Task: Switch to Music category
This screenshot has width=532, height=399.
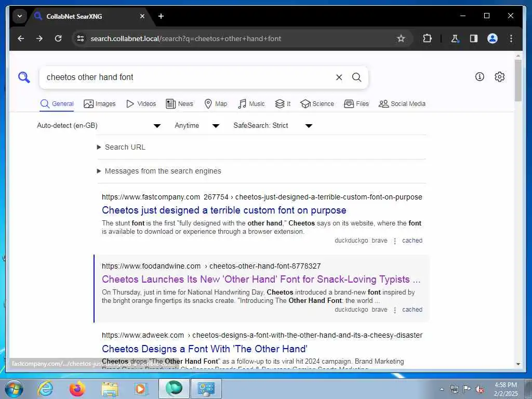Action: pos(251,104)
